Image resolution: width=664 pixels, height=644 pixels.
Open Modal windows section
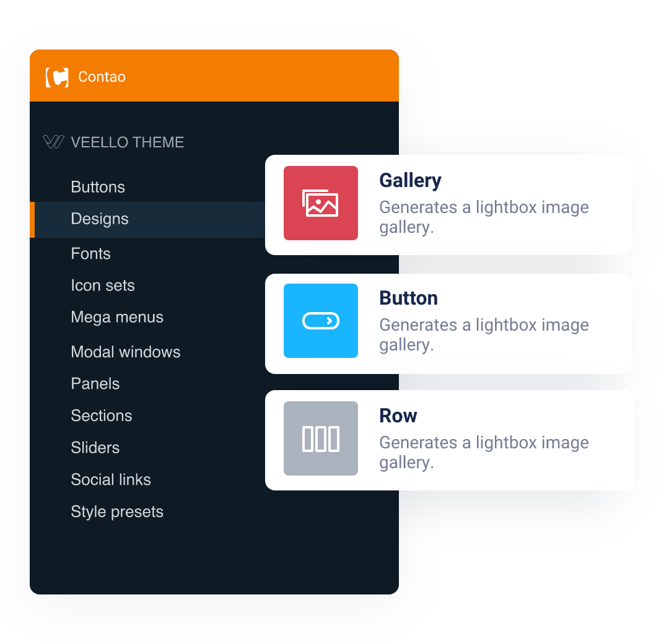[x=126, y=352]
